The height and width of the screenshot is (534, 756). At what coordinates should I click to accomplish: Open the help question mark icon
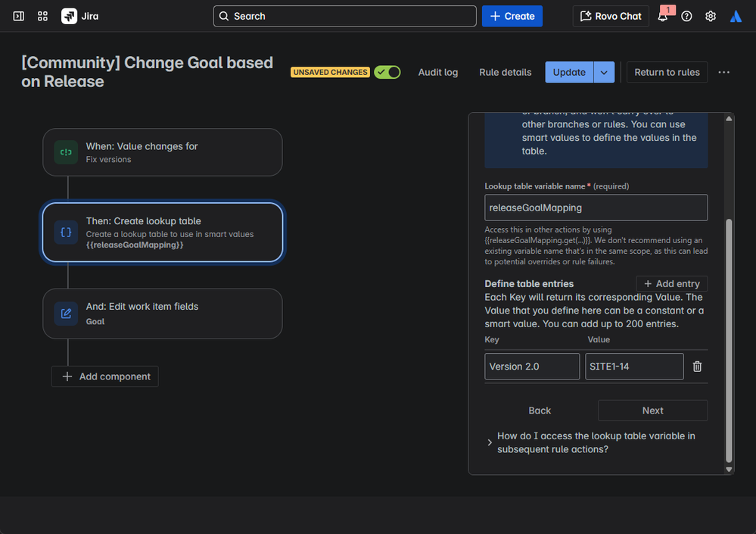pyautogui.click(x=686, y=16)
